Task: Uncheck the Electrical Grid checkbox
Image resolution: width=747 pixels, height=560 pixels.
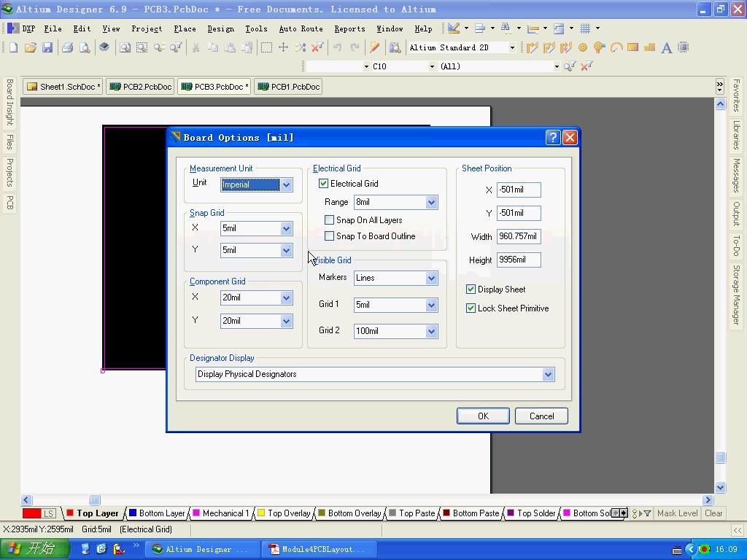Action: coord(323,183)
